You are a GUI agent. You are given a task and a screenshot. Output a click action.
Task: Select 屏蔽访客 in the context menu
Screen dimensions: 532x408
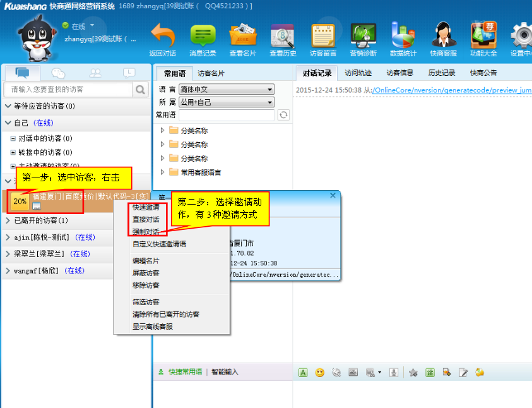(x=146, y=273)
